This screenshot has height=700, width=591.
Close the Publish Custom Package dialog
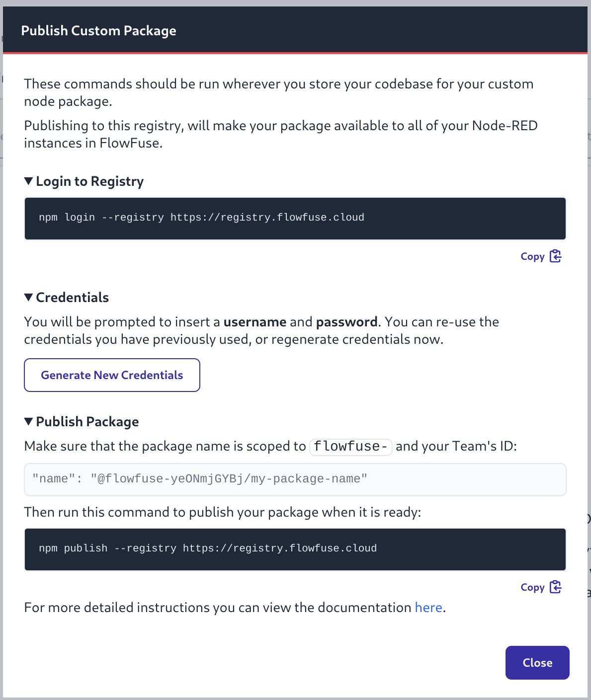(x=537, y=663)
